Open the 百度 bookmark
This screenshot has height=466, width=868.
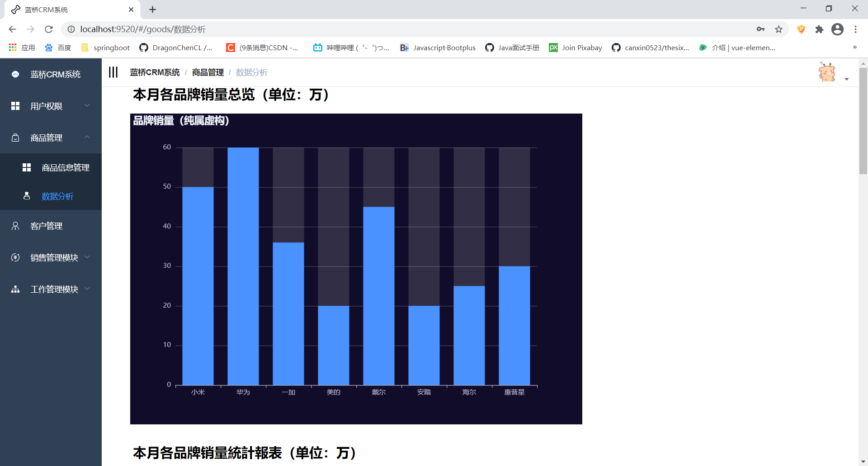(58, 48)
